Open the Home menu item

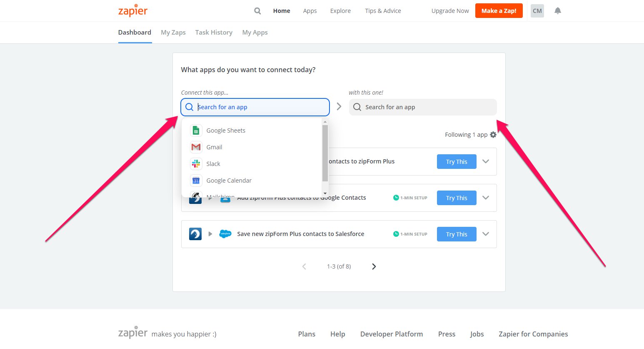coord(282,11)
